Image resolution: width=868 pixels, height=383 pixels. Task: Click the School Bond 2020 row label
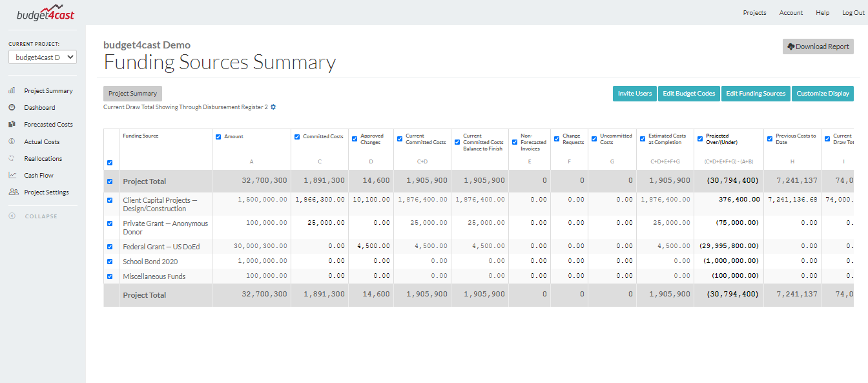[x=150, y=262]
